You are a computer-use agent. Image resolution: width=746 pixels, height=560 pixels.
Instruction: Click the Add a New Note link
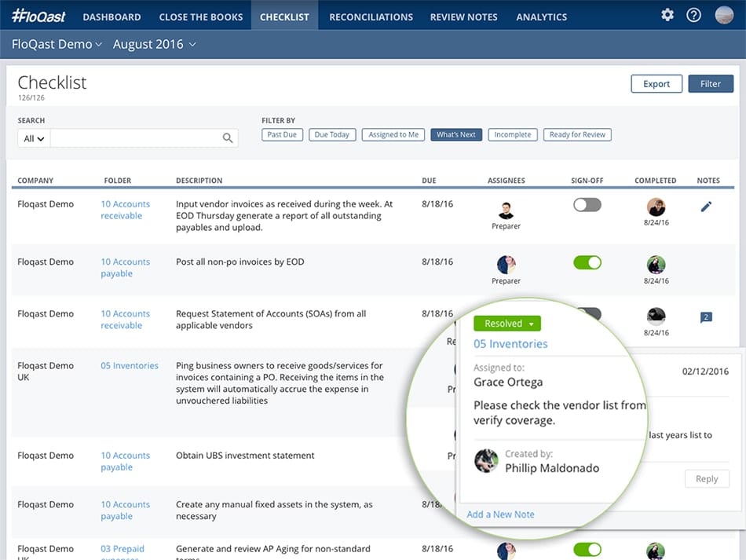pos(500,514)
